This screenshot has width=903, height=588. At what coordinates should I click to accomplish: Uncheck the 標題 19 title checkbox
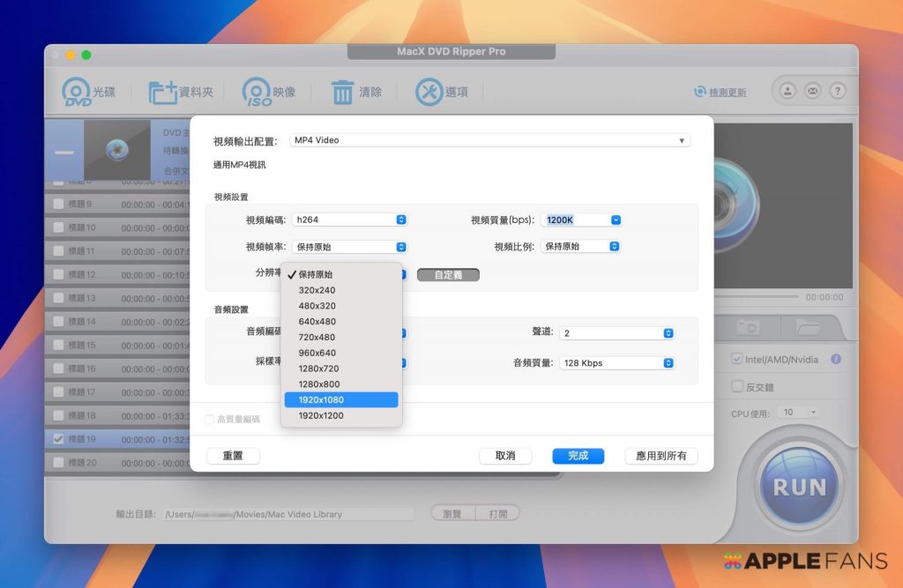tap(58, 439)
